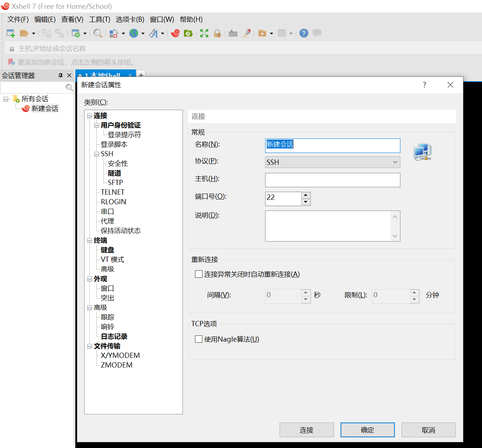Decrease the 端口号 port value
Viewport: 482px width, 448px height.
(305, 202)
